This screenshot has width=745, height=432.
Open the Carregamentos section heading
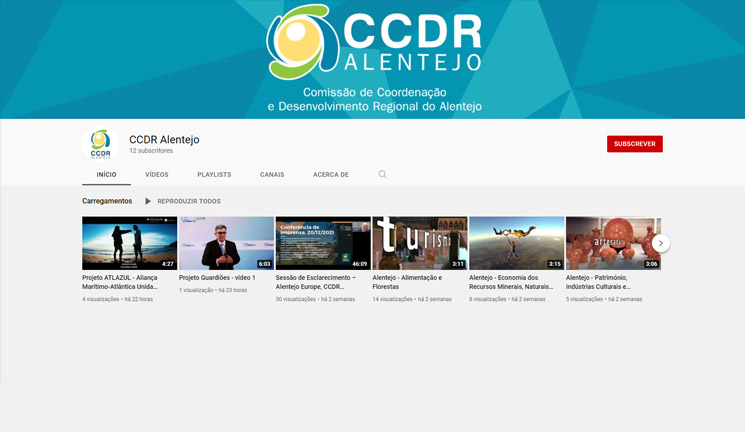pos(107,201)
